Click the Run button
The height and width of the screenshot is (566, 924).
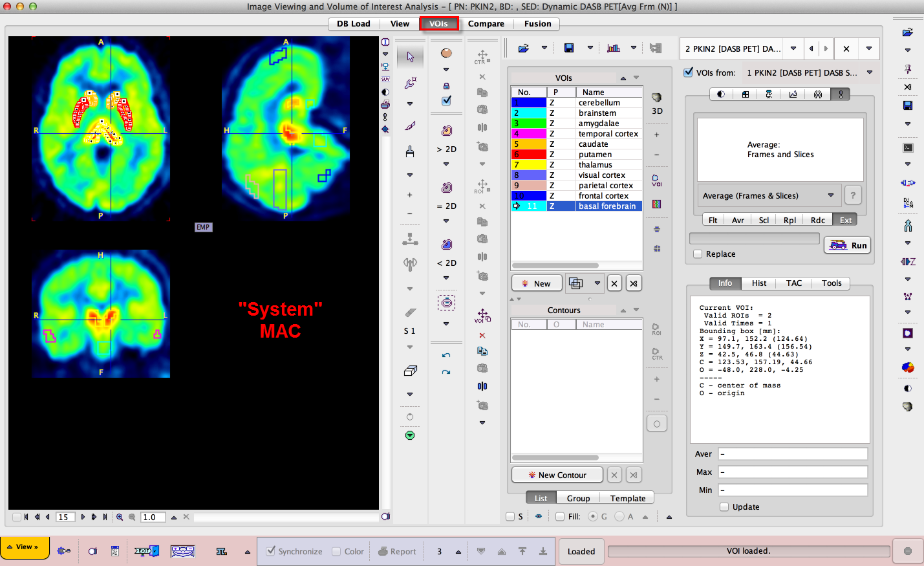(848, 245)
